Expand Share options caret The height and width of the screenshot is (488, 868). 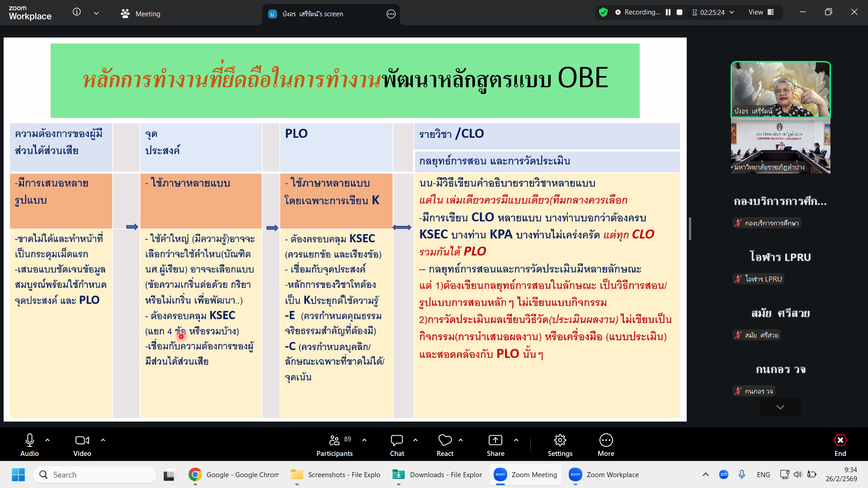click(x=516, y=440)
